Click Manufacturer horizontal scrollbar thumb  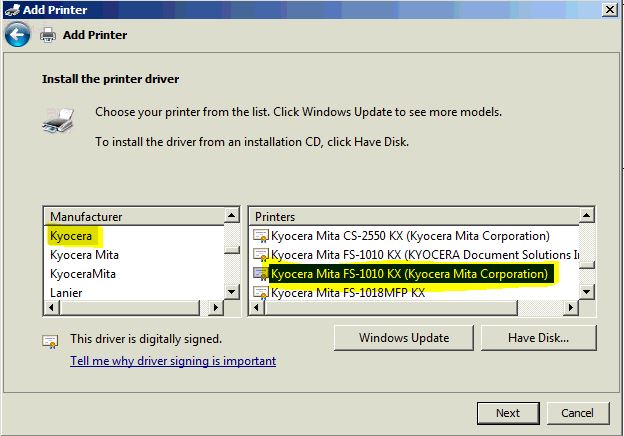129,308
